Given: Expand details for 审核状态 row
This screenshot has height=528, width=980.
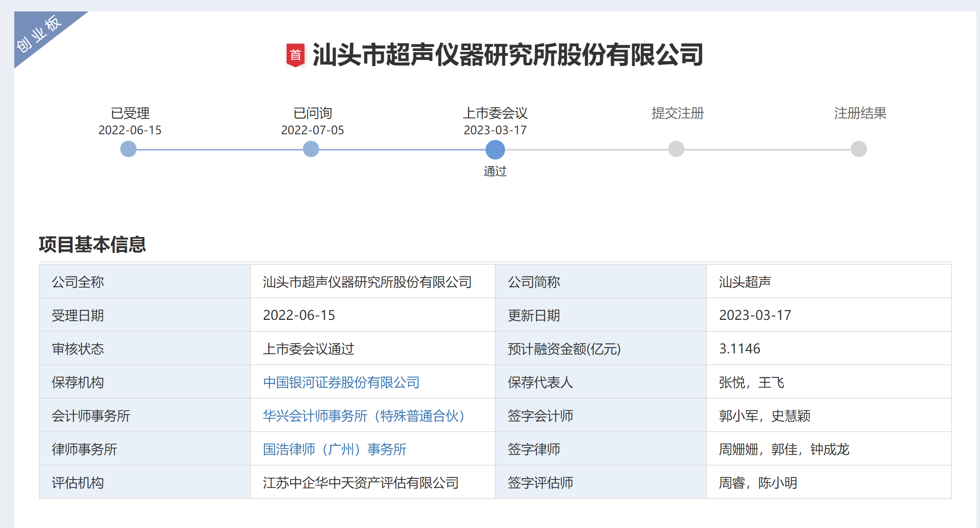Looking at the screenshot, I should click(x=77, y=349).
